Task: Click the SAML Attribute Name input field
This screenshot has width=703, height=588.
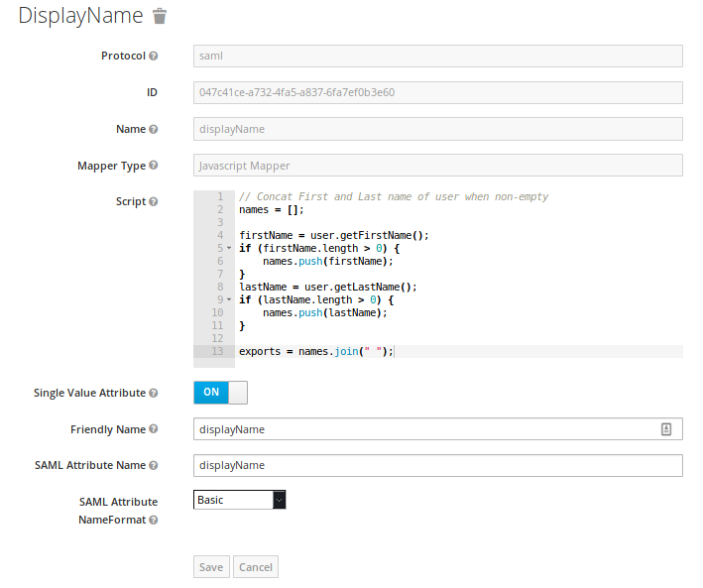Action: point(437,465)
